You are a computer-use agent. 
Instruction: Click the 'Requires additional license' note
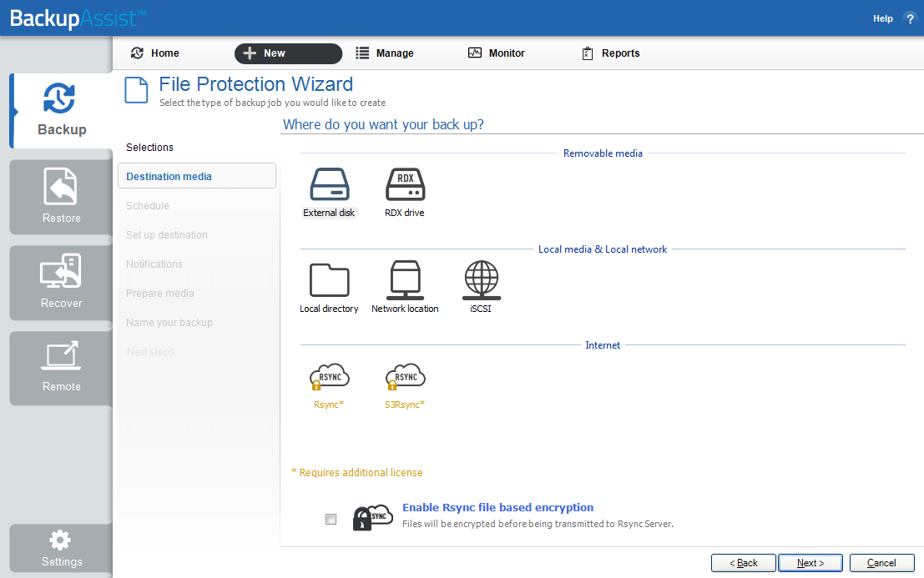pyautogui.click(x=357, y=473)
